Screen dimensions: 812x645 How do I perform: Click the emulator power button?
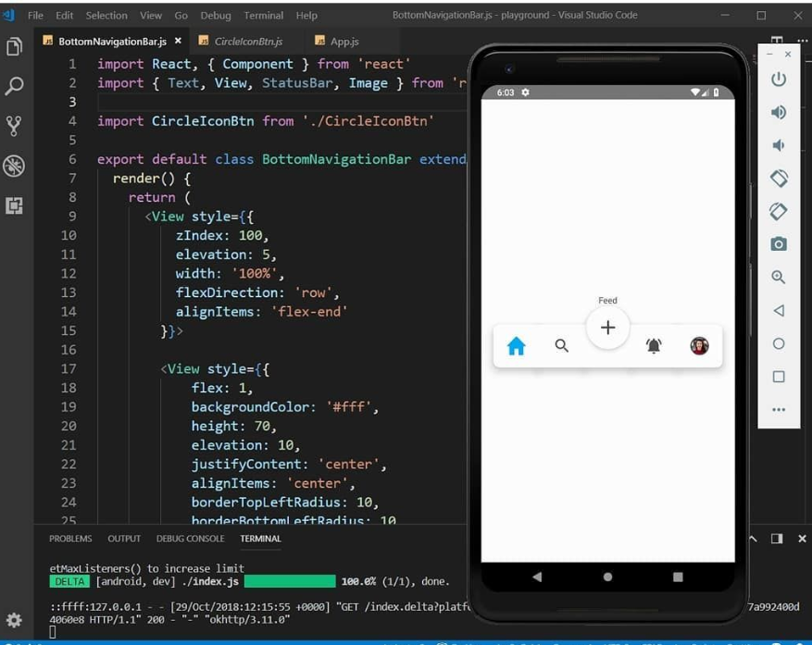(x=779, y=80)
